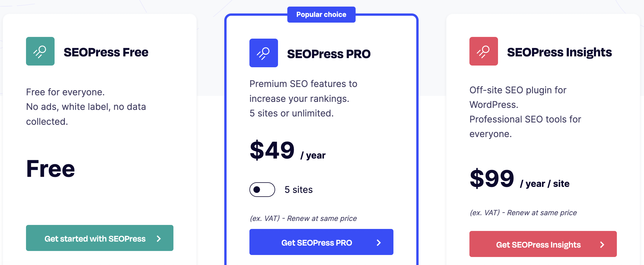Click the blue SEOPress PRO logo icon
This screenshot has width=644, height=265.
(264, 53)
